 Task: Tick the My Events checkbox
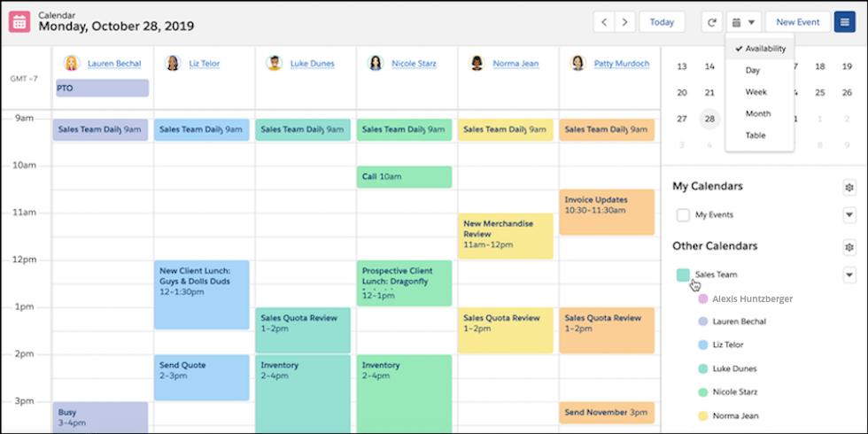tap(683, 214)
